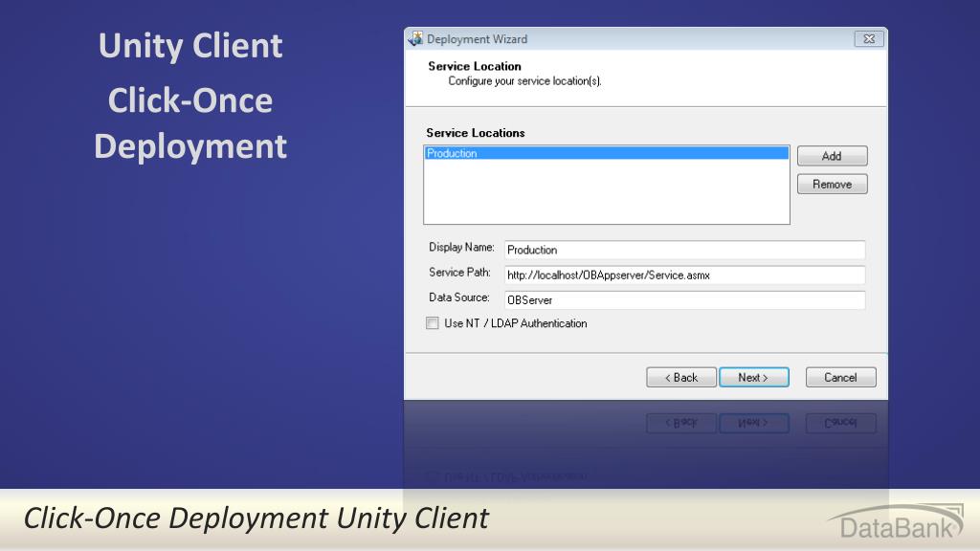Click into the Data Source field
Viewport: 980px width, 551px height.
point(684,299)
